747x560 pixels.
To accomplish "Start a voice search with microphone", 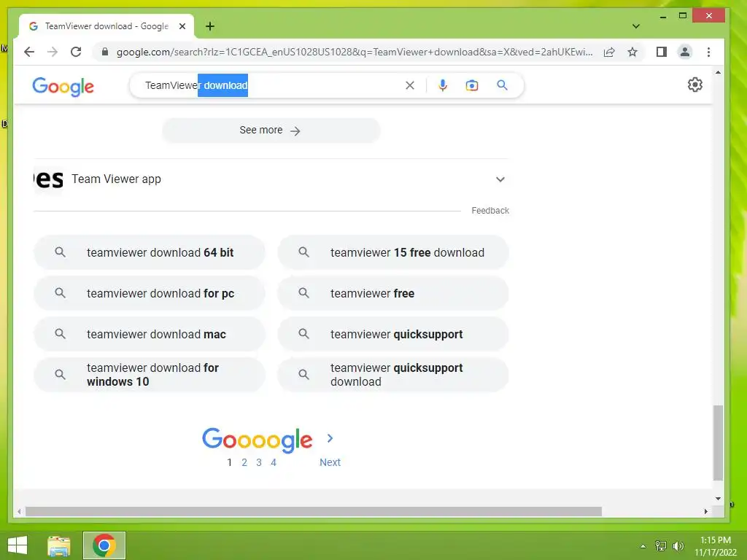I will point(443,85).
